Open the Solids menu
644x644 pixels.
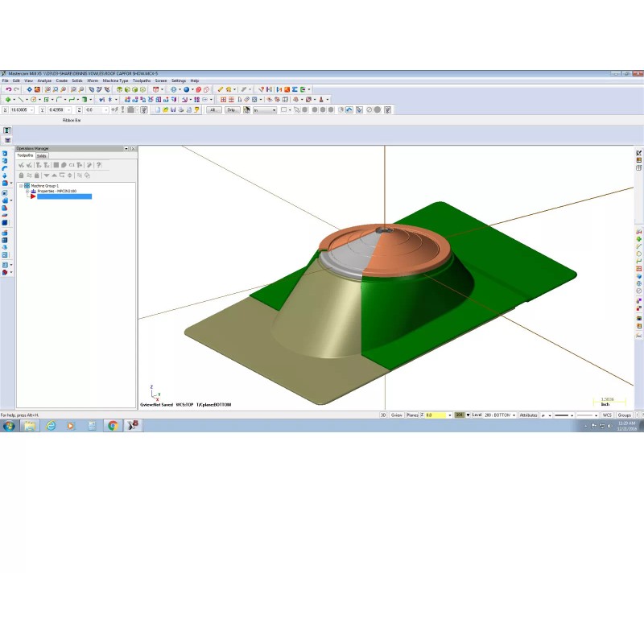pos(77,80)
